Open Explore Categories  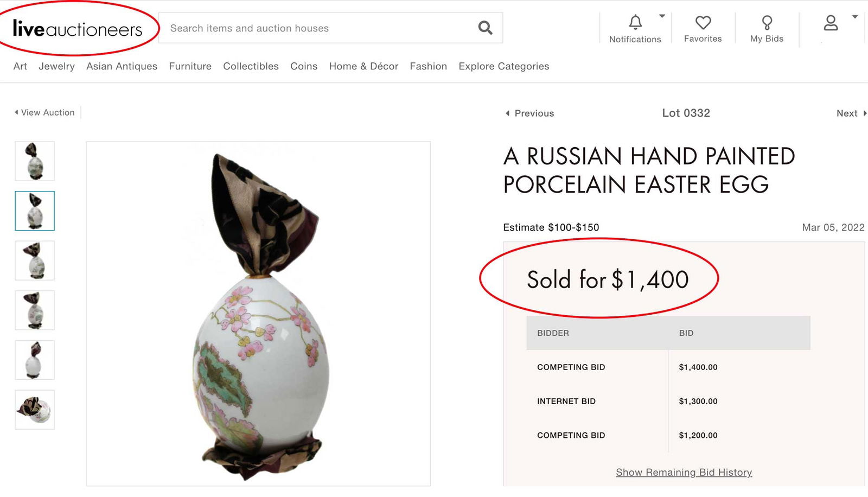click(x=503, y=66)
